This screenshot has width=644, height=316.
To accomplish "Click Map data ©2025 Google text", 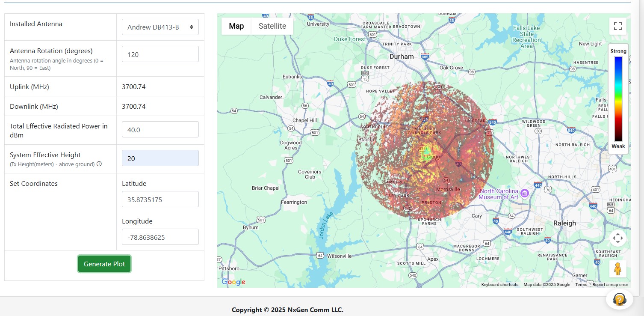I will 547,285.
